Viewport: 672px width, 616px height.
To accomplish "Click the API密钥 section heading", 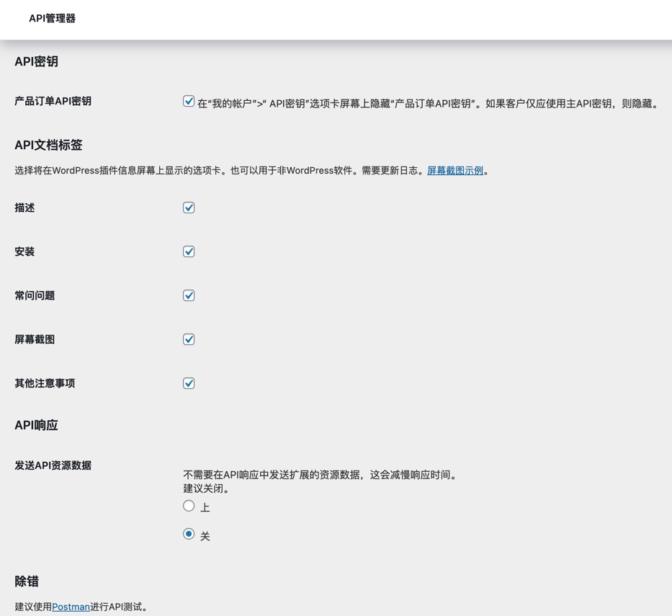I will pyautogui.click(x=37, y=62).
